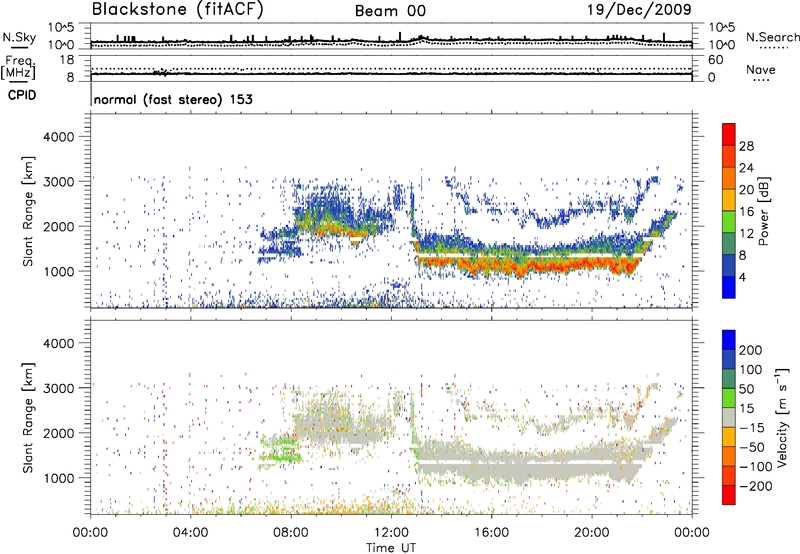Click 'normal (fast stereo) 153' text
Viewport: 800px width, 554px height.
pos(173,99)
